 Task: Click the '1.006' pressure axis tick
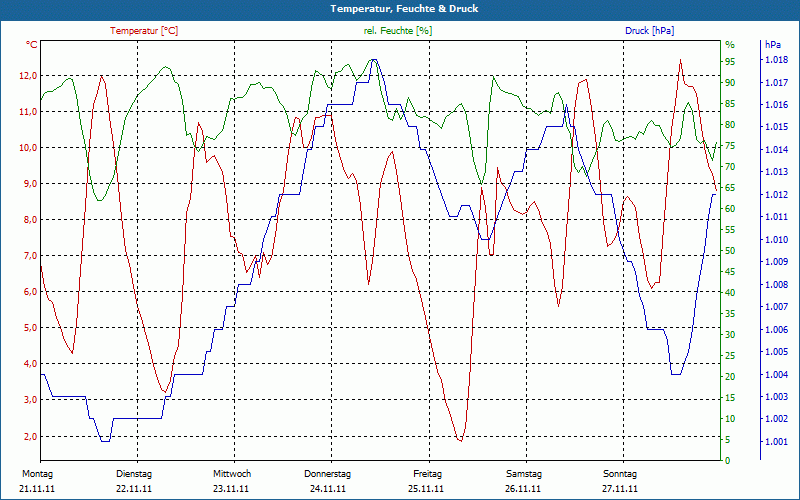pyautogui.click(x=777, y=330)
